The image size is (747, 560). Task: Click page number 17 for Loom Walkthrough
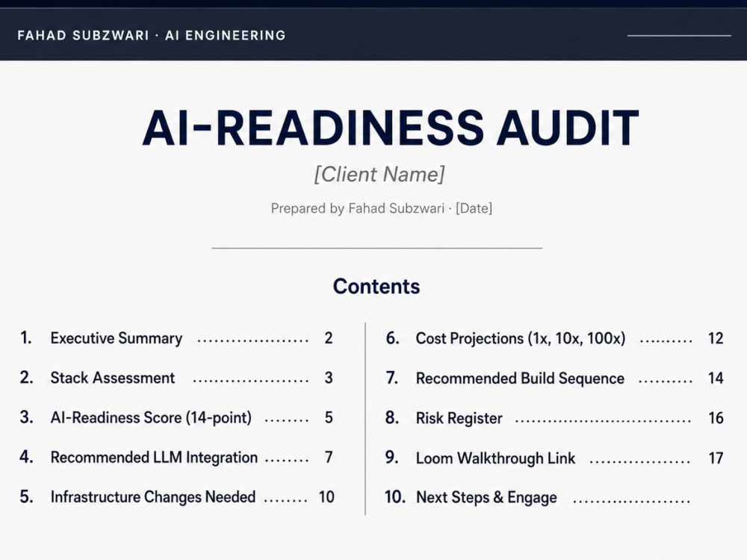(x=716, y=458)
